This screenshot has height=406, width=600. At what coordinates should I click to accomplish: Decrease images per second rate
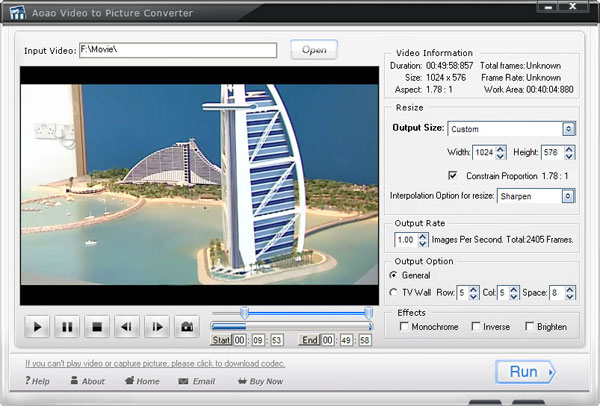point(422,244)
